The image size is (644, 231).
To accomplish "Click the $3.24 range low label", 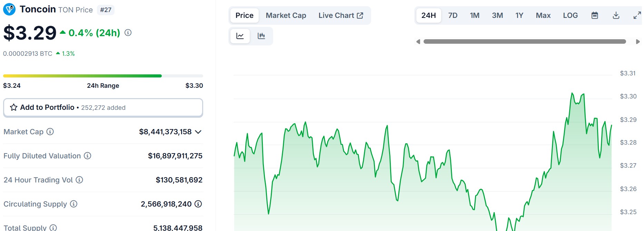I will click(x=12, y=86).
